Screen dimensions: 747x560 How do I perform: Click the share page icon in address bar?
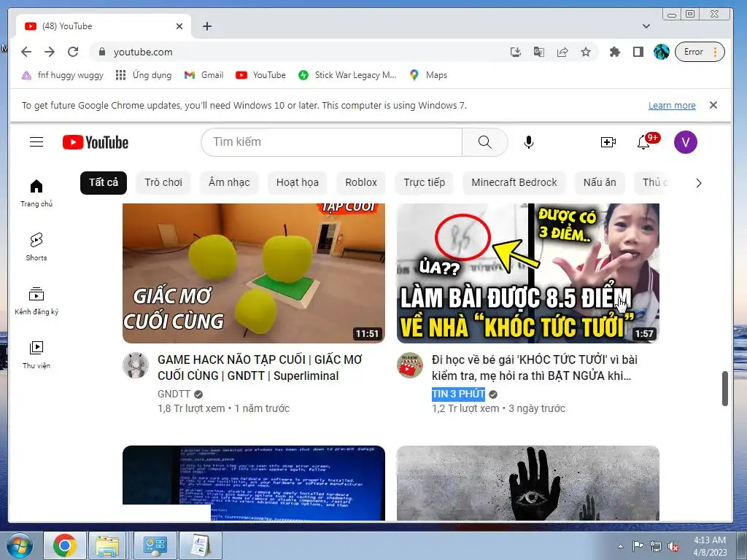[x=562, y=52]
